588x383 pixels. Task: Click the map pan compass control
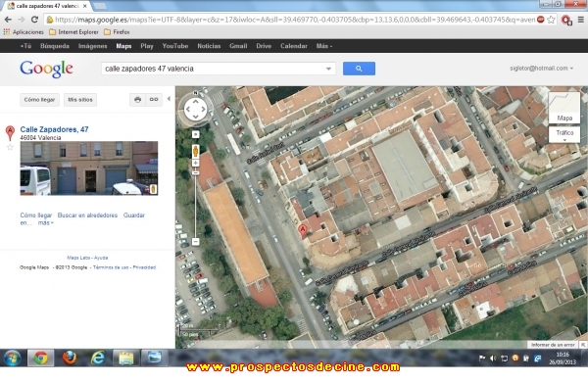(x=195, y=109)
